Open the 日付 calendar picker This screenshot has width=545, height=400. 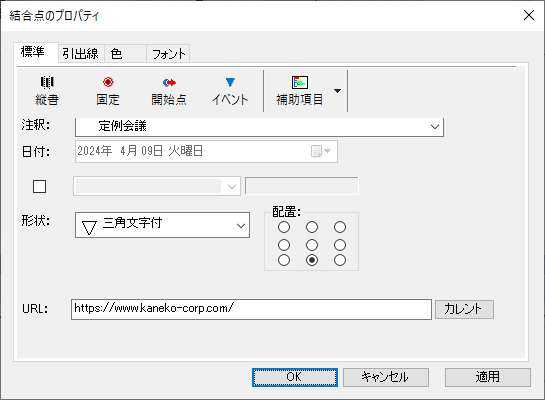321,151
